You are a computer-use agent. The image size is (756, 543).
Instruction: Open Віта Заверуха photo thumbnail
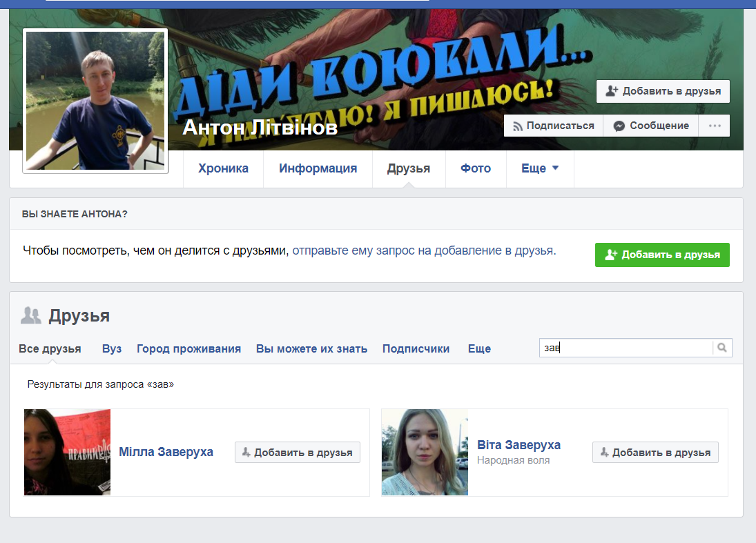click(x=425, y=452)
